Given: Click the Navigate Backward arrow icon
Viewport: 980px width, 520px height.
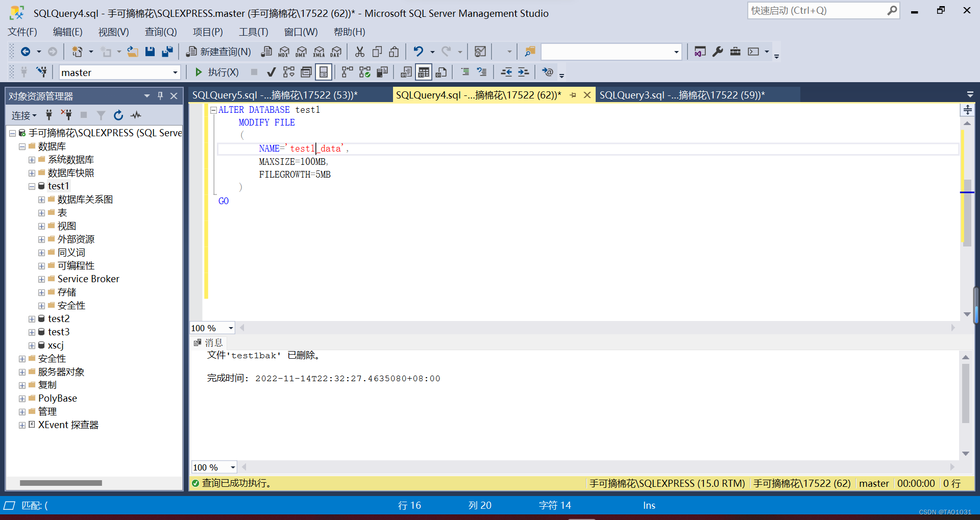Looking at the screenshot, I should tap(25, 52).
